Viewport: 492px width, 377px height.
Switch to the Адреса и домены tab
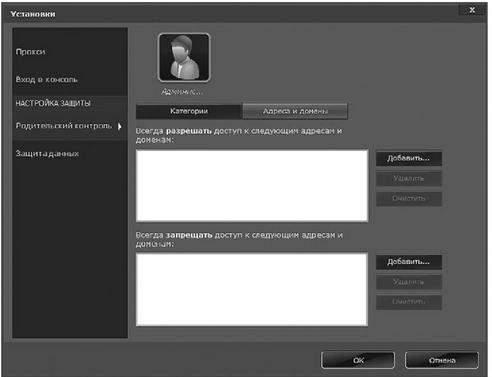pos(295,111)
